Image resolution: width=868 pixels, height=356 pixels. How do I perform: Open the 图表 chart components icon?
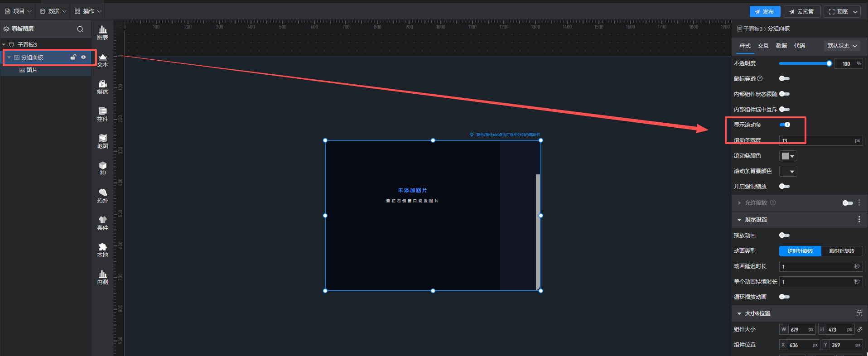103,33
